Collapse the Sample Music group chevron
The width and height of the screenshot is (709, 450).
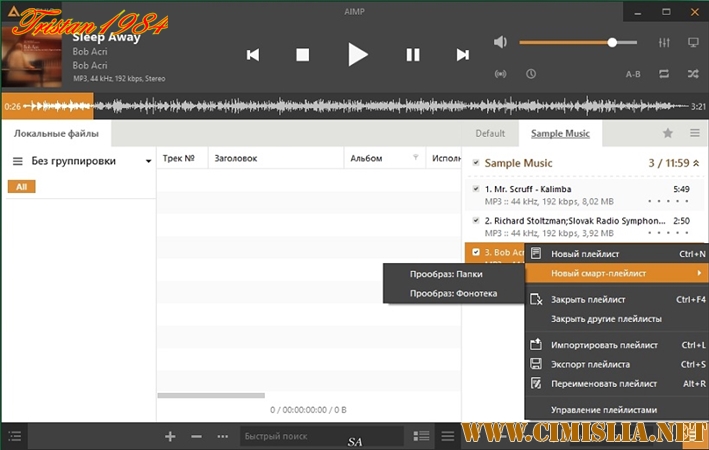pos(696,163)
